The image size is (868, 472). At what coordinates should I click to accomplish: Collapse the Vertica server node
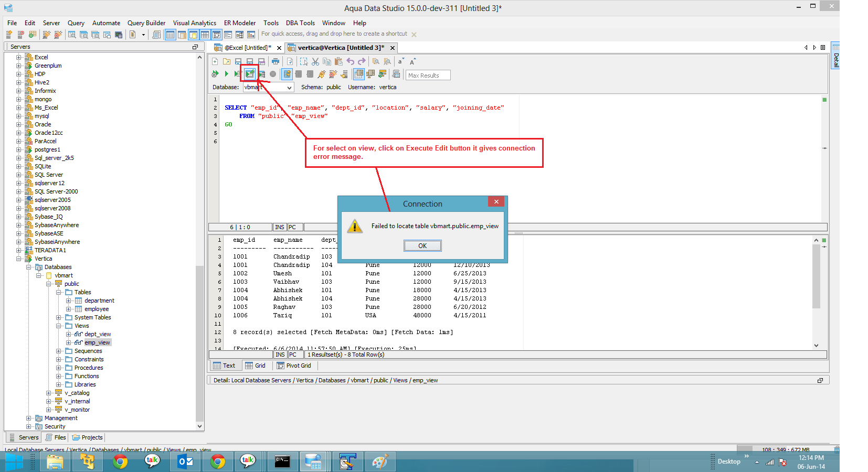19,259
